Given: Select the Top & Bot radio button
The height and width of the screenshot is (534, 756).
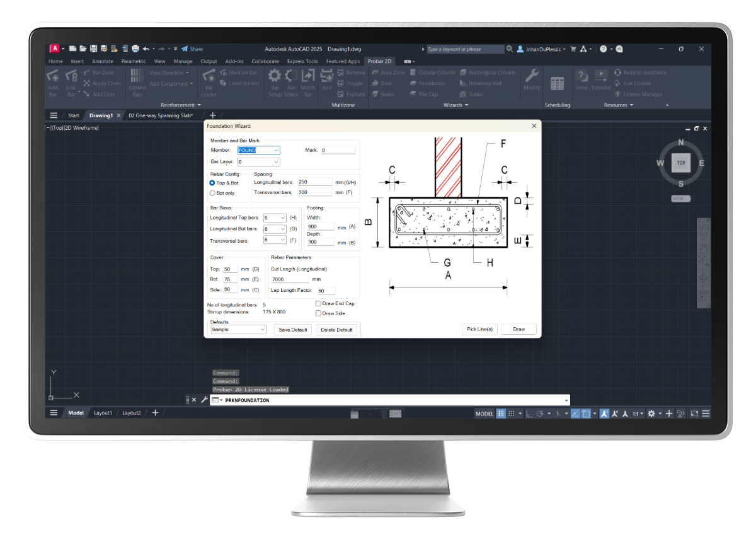Looking at the screenshot, I should pyautogui.click(x=212, y=183).
